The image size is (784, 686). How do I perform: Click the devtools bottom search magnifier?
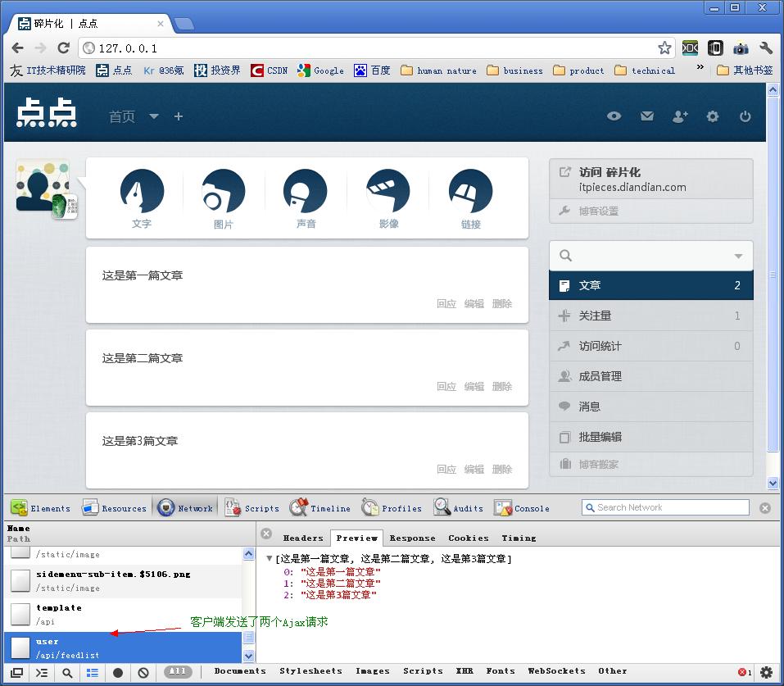pos(67,673)
